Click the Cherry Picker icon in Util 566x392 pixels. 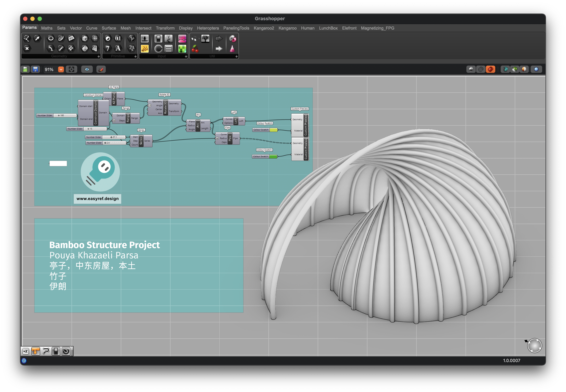[x=195, y=49]
